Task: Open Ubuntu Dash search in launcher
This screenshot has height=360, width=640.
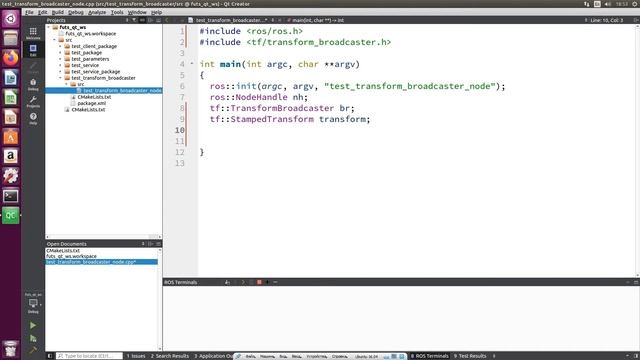Action: coord(11,19)
